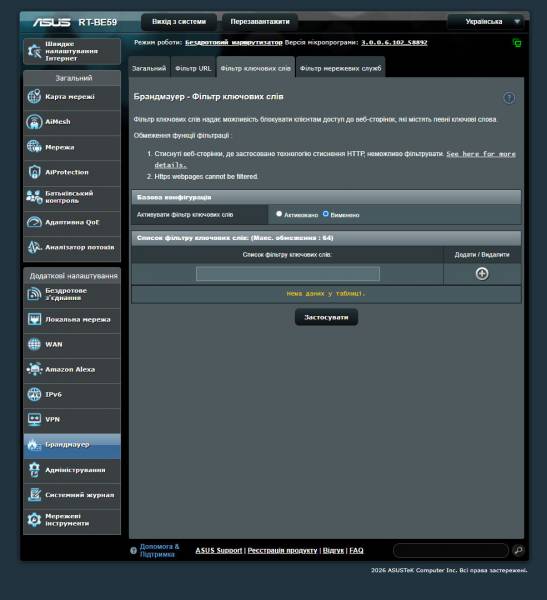Switch to Фільтр мережевих служб tab

coord(340,68)
